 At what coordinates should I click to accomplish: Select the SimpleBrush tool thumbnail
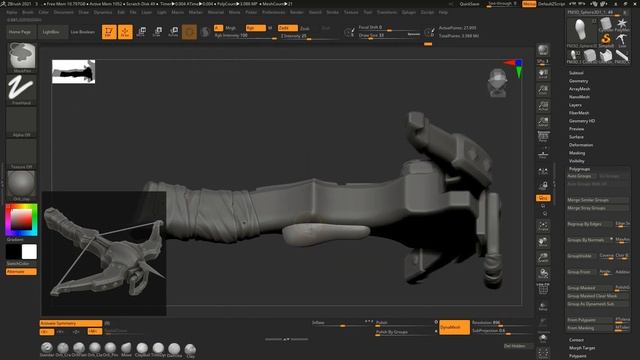coord(606,40)
